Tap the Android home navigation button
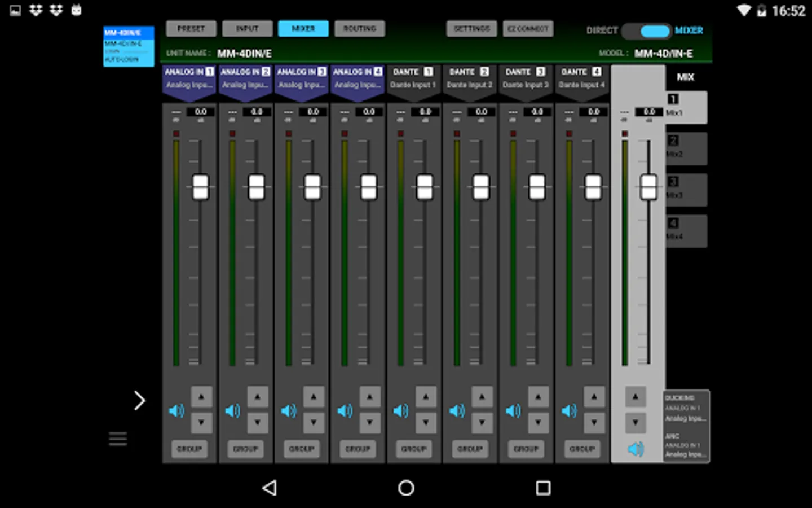812x508 pixels. 406,488
